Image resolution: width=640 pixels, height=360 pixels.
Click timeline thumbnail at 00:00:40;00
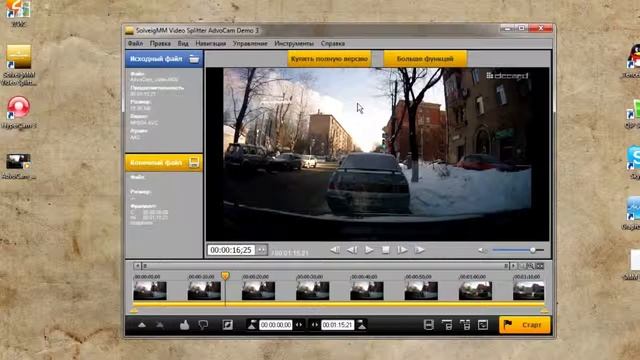click(367, 291)
